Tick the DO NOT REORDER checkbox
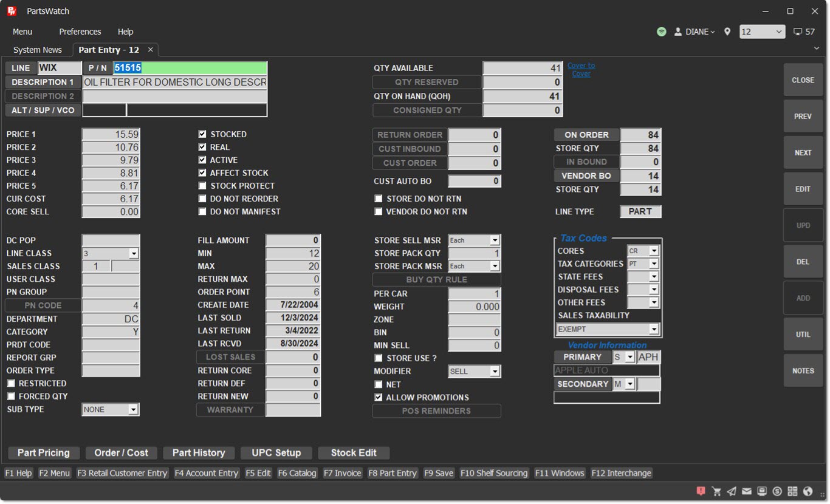The image size is (830, 504). click(x=202, y=199)
